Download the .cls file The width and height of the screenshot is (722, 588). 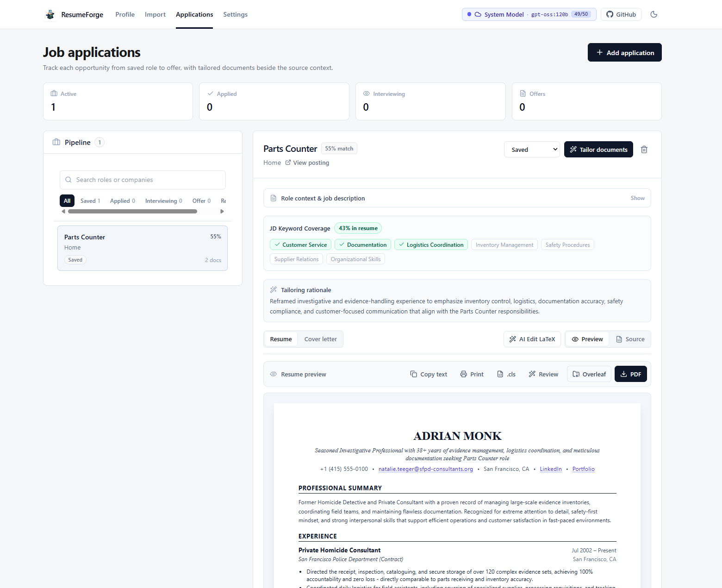tap(506, 374)
